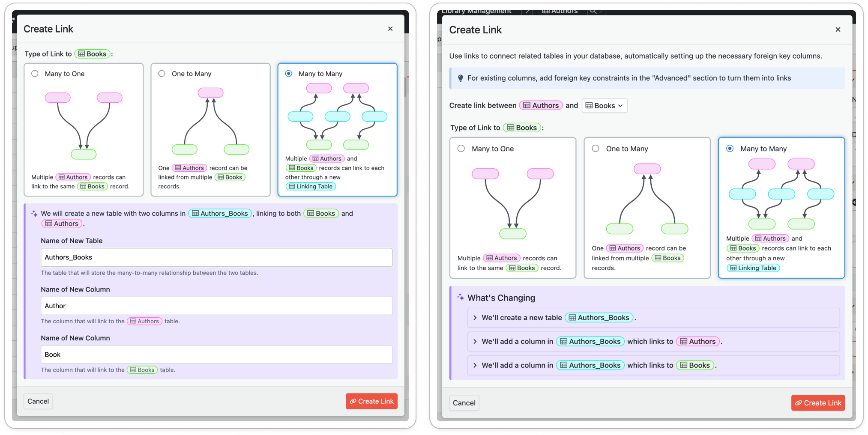Close the left Create Link dialog
This screenshot has width=868, height=435.
coord(390,29)
